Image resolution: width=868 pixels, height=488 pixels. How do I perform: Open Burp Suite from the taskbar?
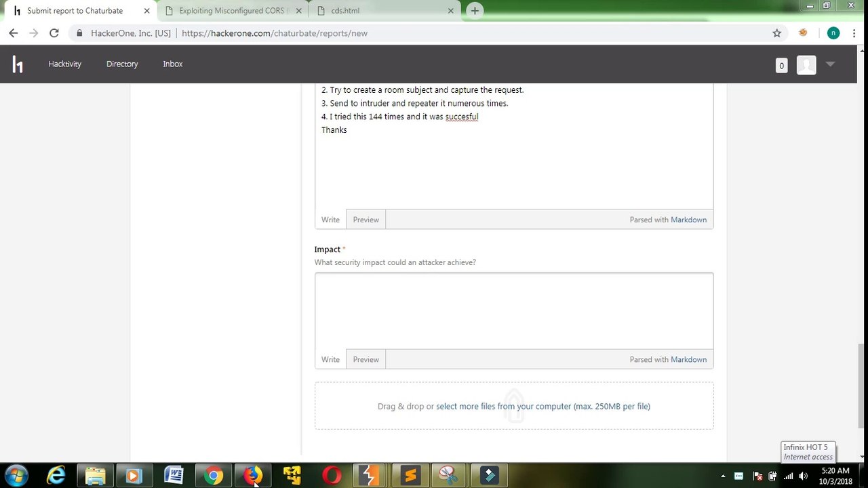[370, 475]
